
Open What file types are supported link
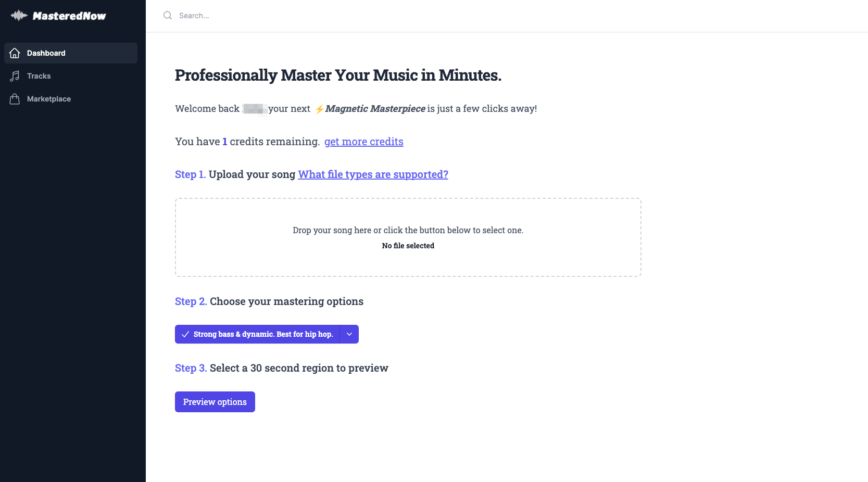coord(373,174)
